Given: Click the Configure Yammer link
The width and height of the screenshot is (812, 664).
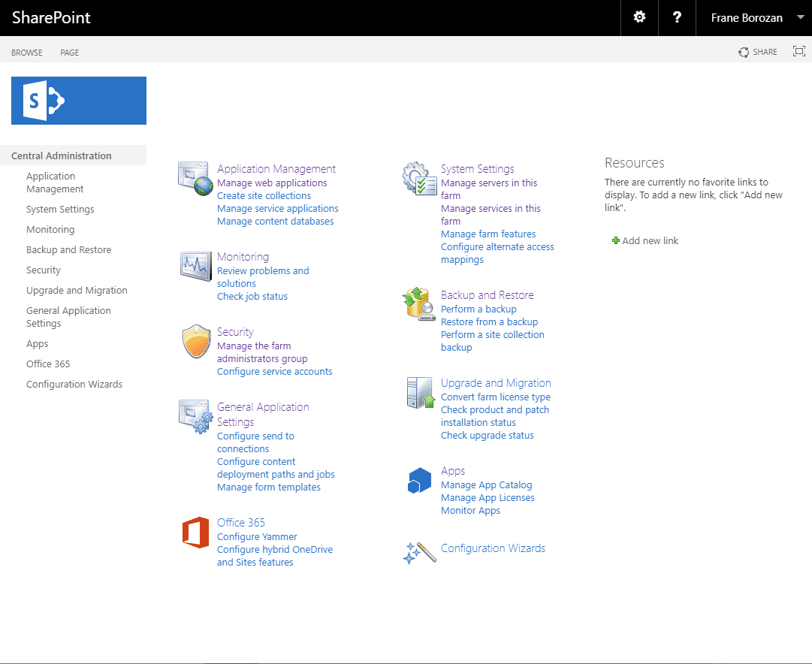Looking at the screenshot, I should 257,536.
